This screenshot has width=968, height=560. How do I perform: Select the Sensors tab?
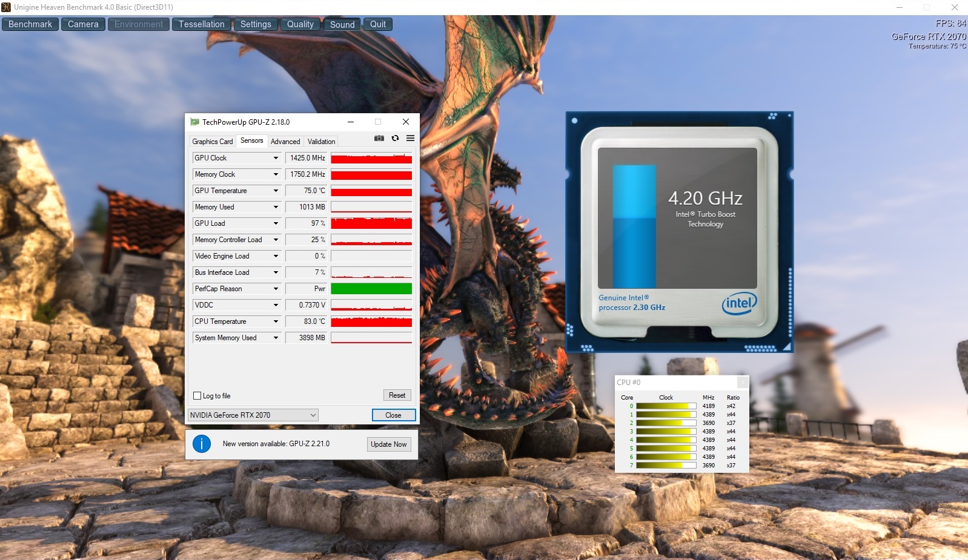[252, 140]
